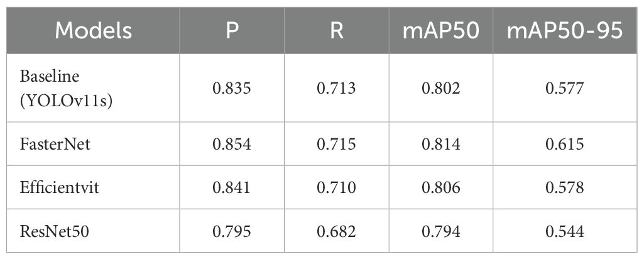Click the Models column header
The height and width of the screenshot is (259, 644).
93,30
